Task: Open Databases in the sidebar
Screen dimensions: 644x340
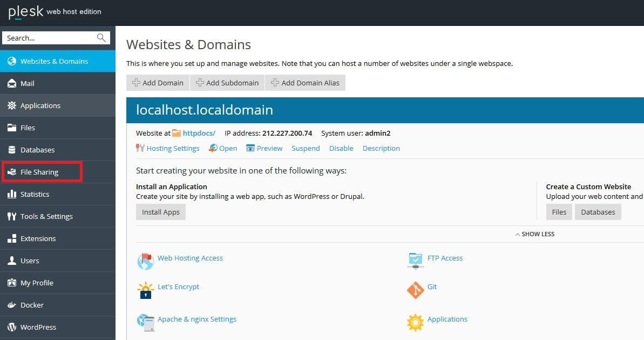Action: [58, 150]
